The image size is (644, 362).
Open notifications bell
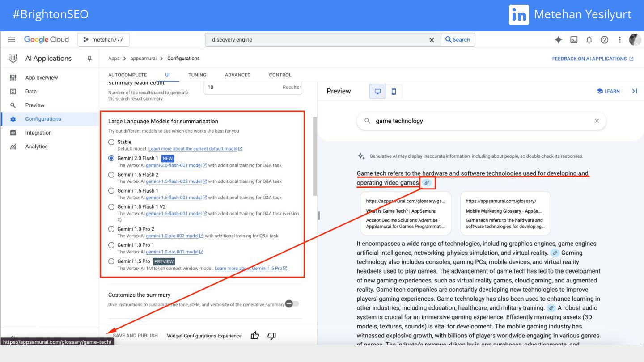click(x=589, y=40)
